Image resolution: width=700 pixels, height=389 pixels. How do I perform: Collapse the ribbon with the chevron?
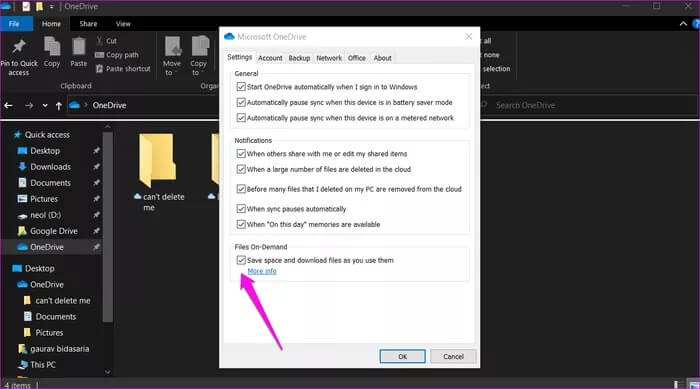[683, 24]
